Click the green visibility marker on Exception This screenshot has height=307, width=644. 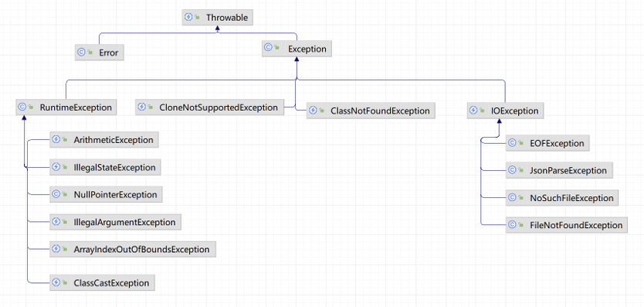pyautogui.click(x=277, y=48)
